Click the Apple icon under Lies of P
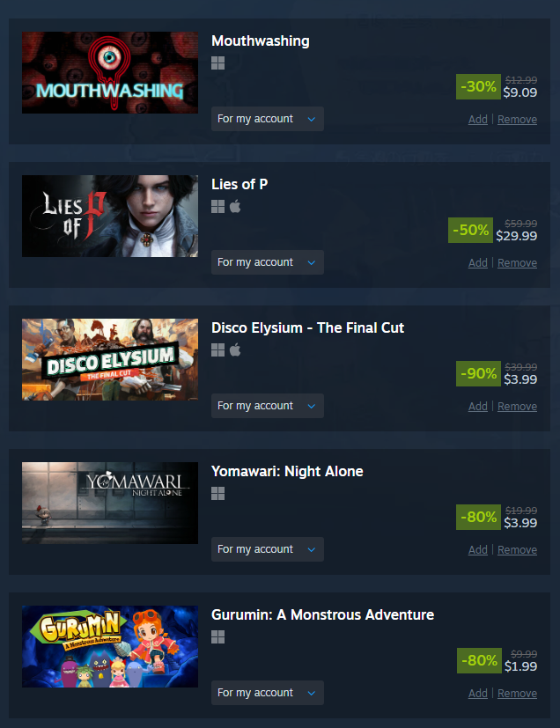Screen dimensions: 560x728 [x=235, y=206]
